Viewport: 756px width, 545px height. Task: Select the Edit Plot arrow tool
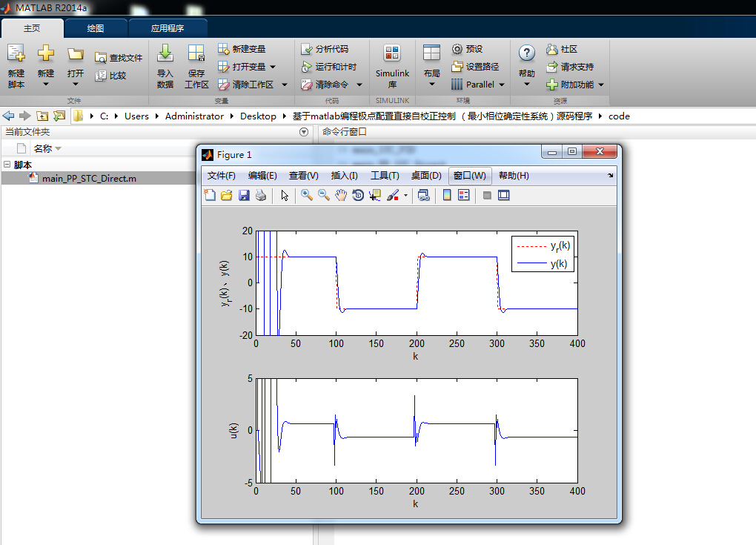pos(285,195)
